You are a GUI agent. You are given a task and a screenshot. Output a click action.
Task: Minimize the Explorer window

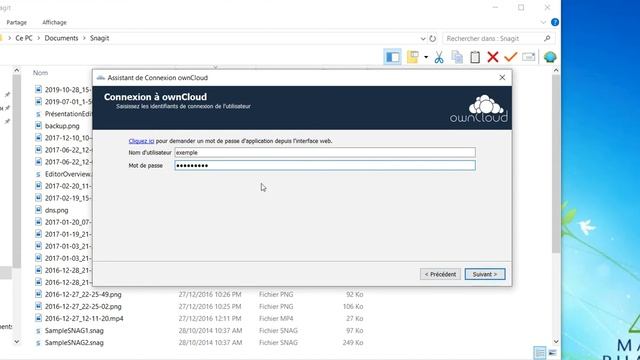[495, 7]
